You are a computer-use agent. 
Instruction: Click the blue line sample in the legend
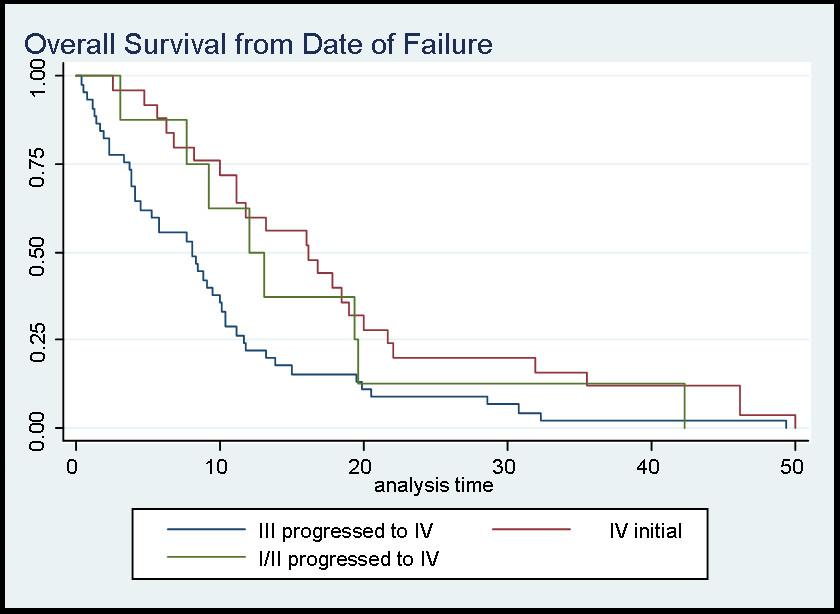pyautogui.click(x=207, y=530)
